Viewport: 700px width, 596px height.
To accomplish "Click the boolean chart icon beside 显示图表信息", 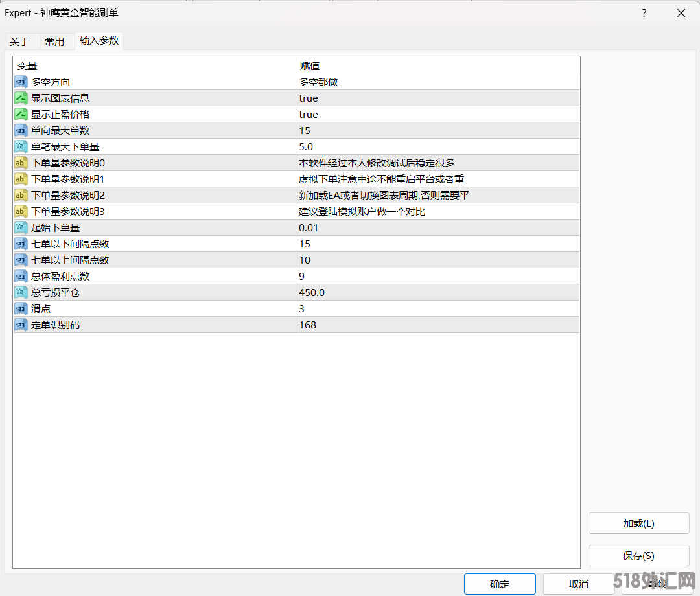I will (20, 98).
